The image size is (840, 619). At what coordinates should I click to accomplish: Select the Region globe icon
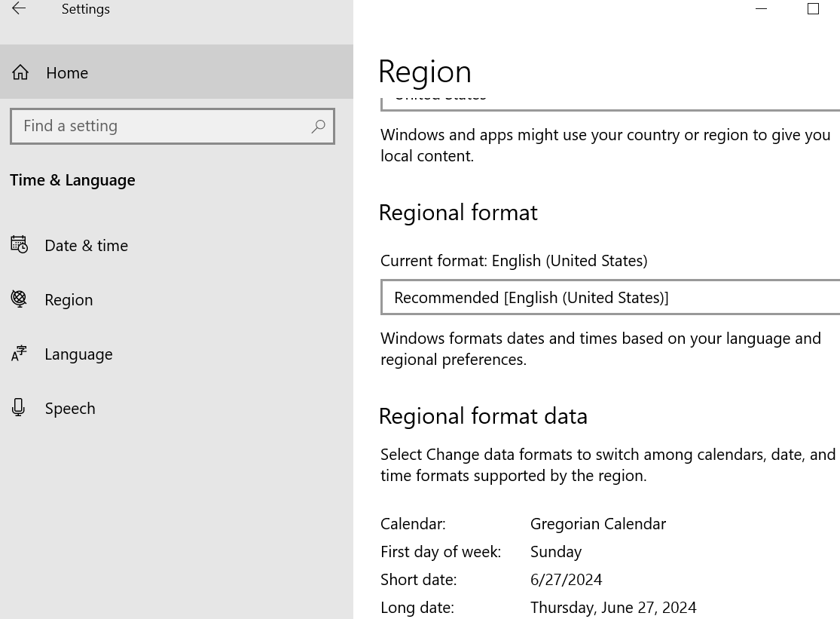(x=19, y=299)
